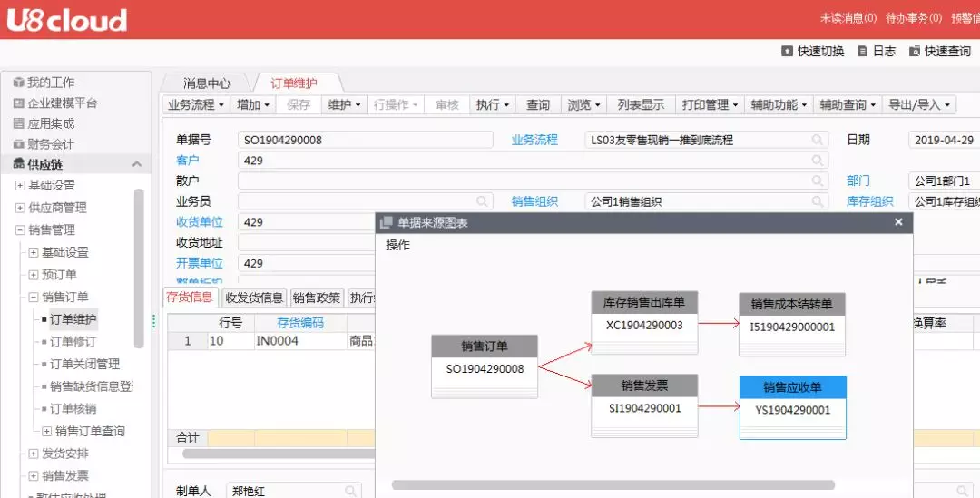980x498 pixels.
Task: Open the 打印管理 dropdown
Action: [x=710, y=104]
